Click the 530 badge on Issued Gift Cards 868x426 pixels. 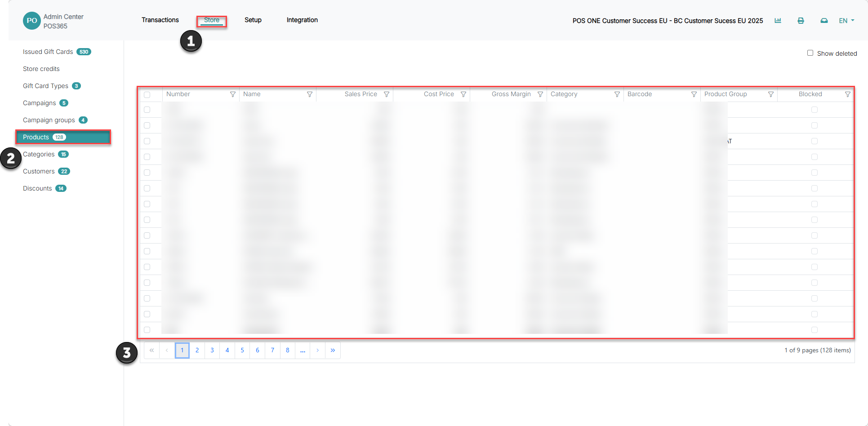tap(84, 52)
